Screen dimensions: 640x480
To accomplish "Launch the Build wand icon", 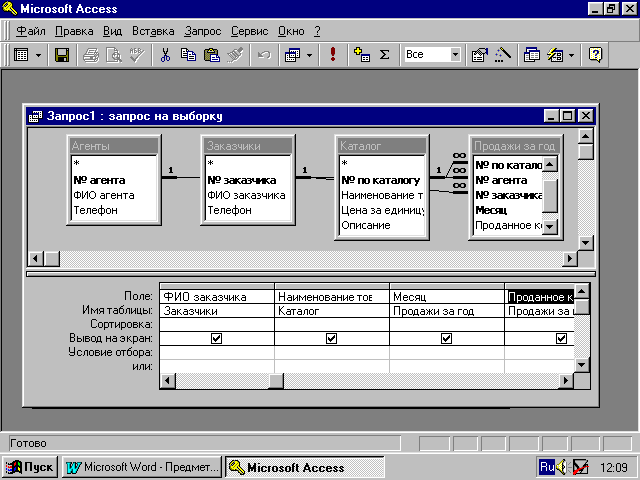I will [503, 55].
